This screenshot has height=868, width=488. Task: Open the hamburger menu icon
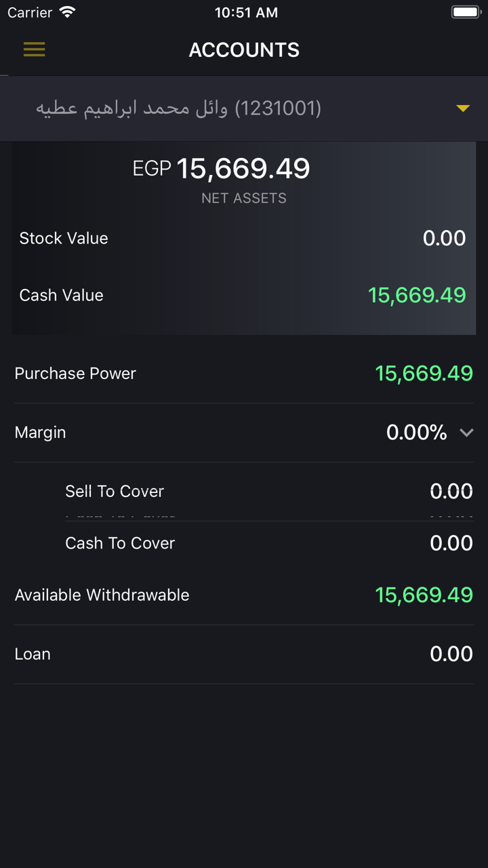tap(34, 50)
